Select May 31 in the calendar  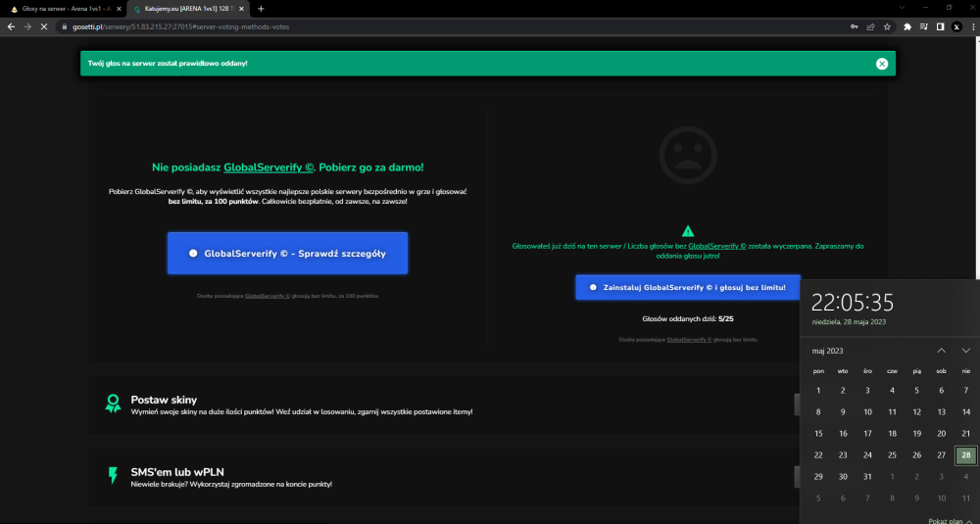867,477
